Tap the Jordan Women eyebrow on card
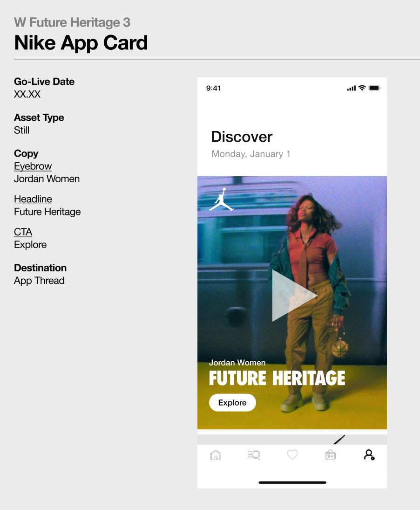 tap(237, 362)
